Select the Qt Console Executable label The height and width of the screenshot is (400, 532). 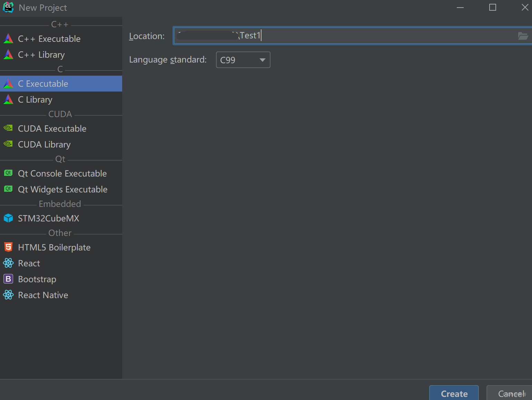[x=62, y=173]
